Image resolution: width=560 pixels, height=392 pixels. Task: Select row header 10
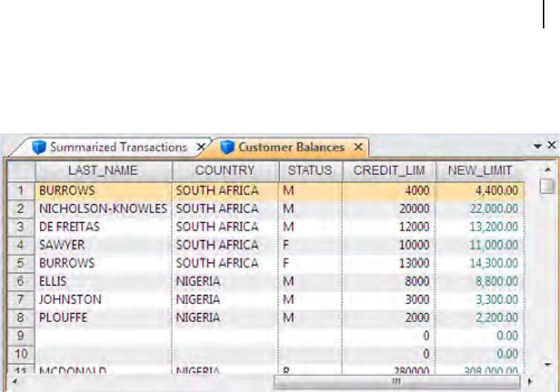(21, 354)
